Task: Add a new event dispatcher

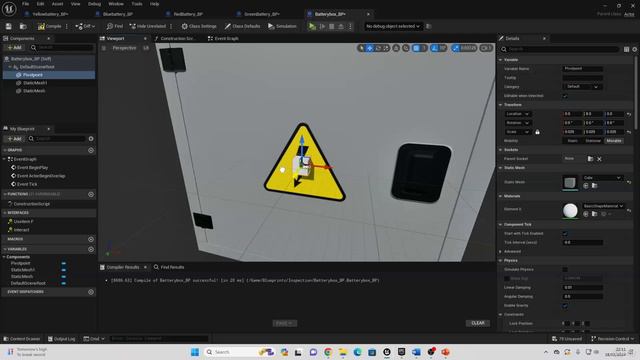Action: point(91,292)
